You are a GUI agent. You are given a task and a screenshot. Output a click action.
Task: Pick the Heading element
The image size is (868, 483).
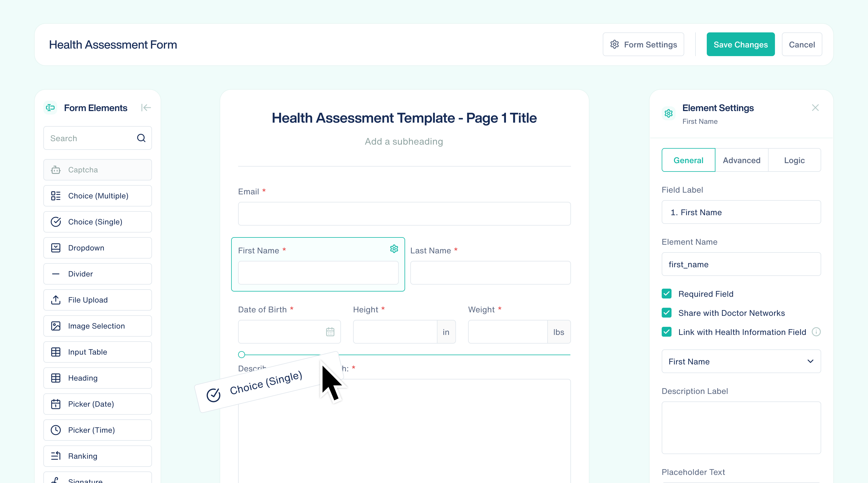pyautogui.click(x=97, y=378)
